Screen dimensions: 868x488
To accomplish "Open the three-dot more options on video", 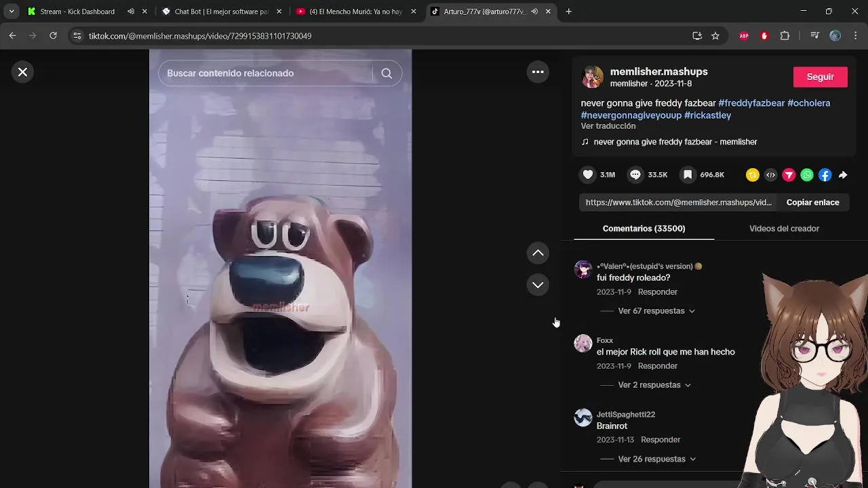I will pos(538,72).
